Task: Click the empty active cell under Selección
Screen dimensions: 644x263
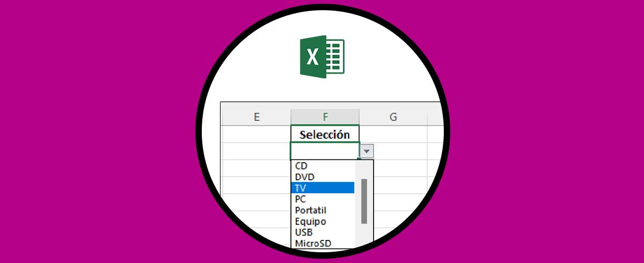Action: point(325,151)
